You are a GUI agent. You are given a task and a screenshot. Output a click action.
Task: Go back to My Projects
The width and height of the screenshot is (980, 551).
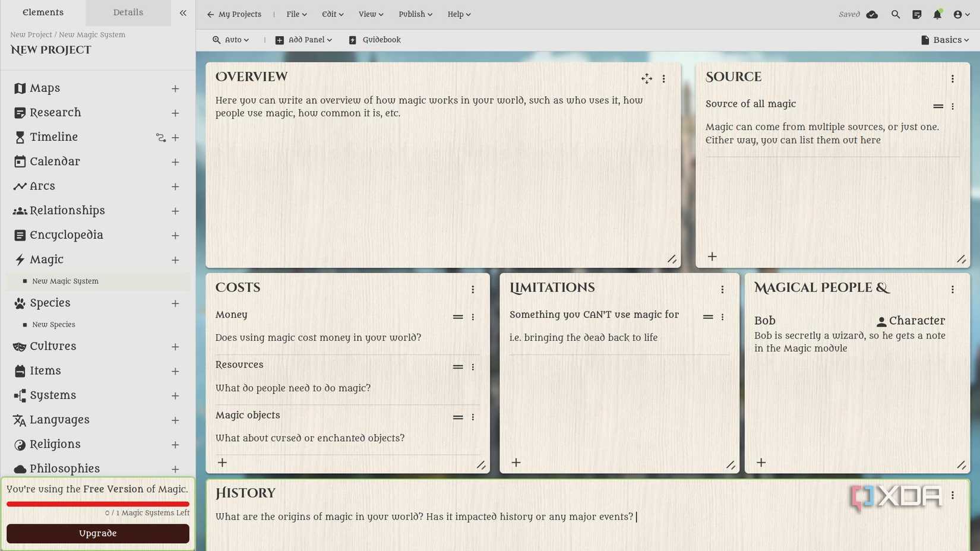[x=234, y=14]
